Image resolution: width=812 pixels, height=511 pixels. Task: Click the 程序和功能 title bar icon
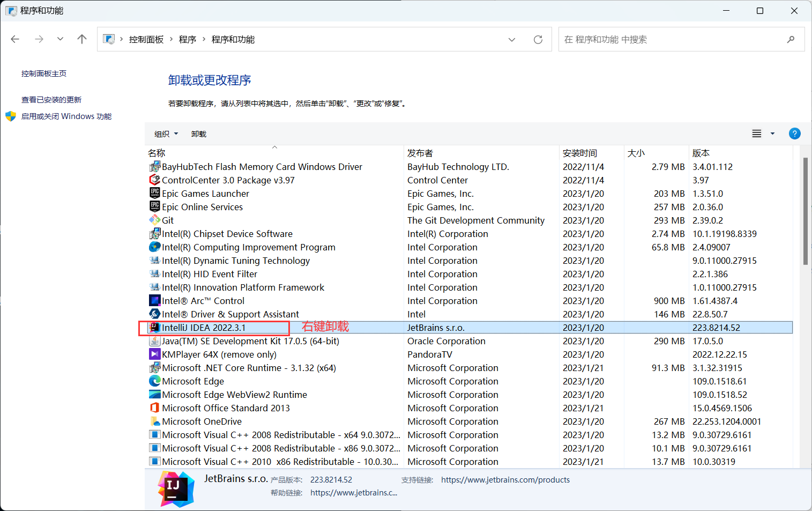coord(11,11)
